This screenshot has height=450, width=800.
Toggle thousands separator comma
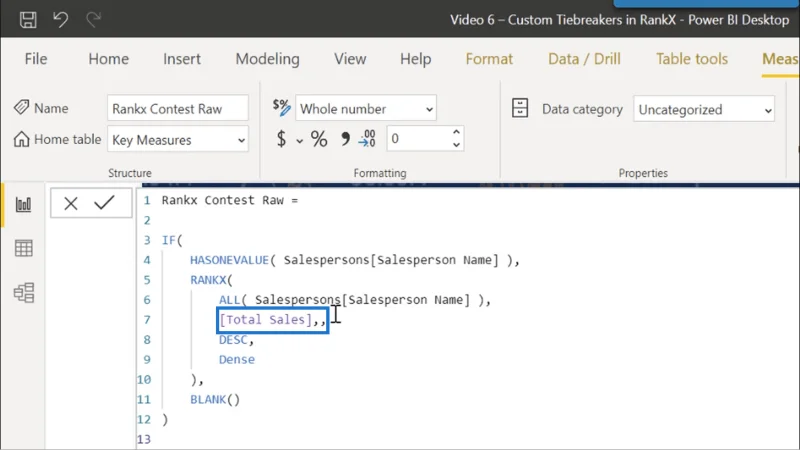(x=345, y=139)
